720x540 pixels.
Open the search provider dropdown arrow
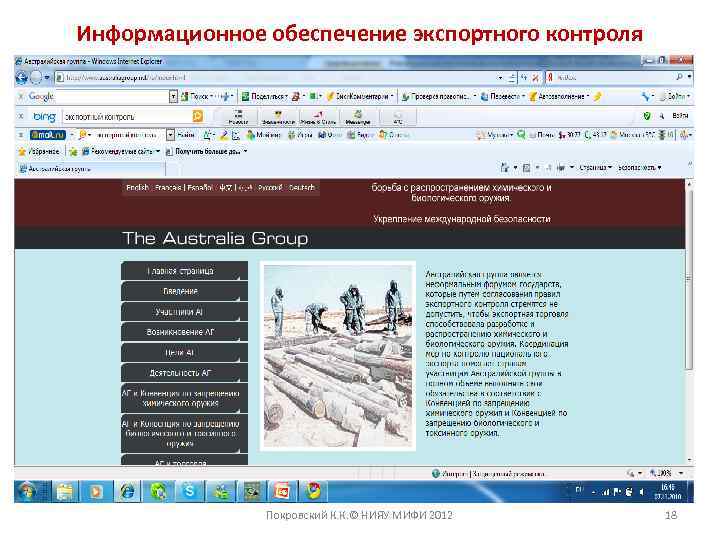coord(689,77)
